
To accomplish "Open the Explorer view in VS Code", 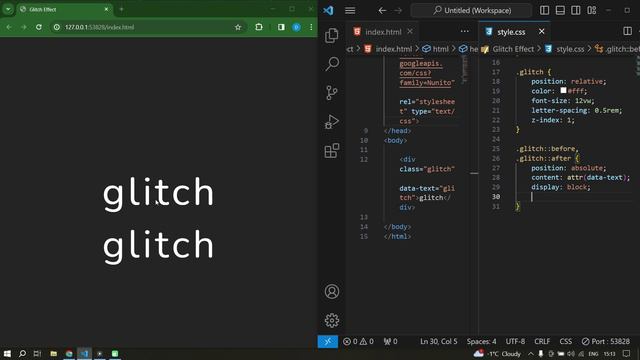I will pyautogui.click(x=331, y=36).
